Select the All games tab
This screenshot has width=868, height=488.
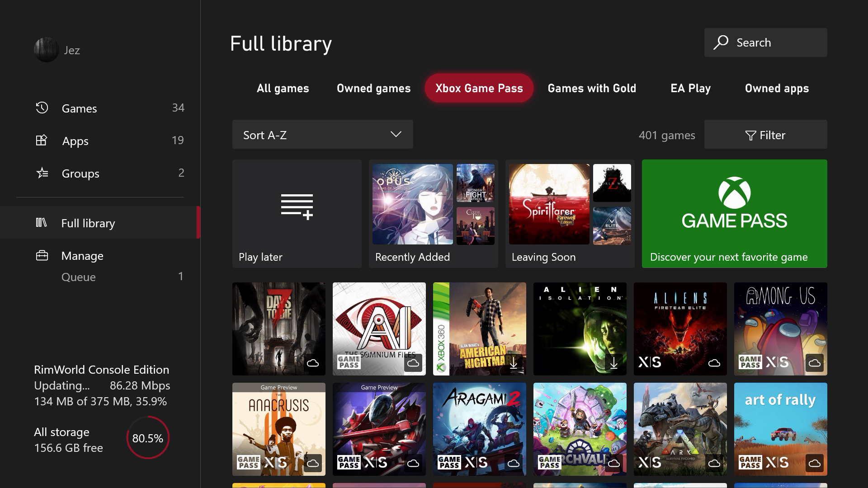pos(282,88)
